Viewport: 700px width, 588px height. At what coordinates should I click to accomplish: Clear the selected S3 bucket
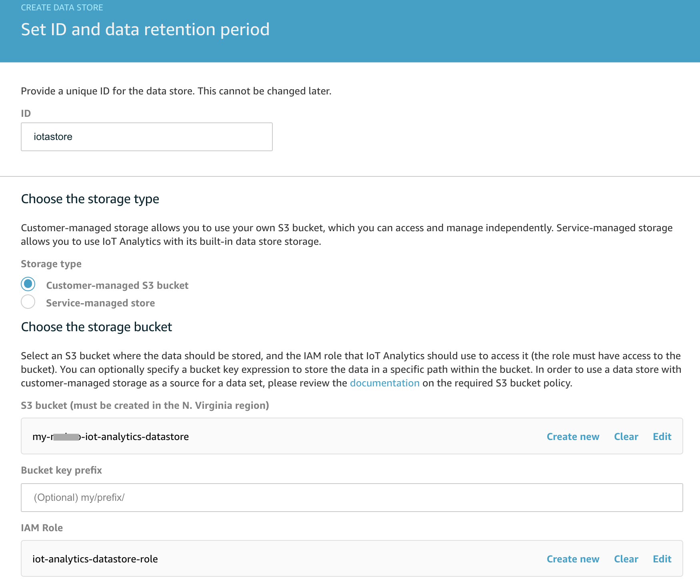(626, 436)
